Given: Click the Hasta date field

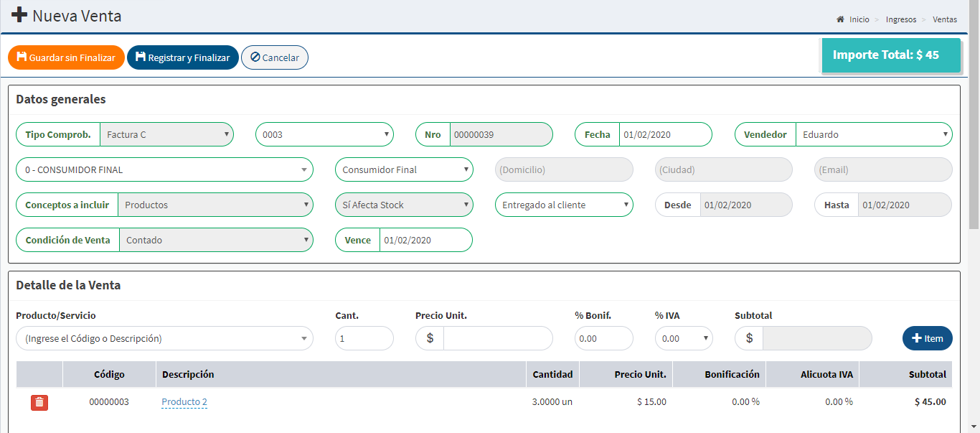Looking at the screenshot, I should click(905, 205).
